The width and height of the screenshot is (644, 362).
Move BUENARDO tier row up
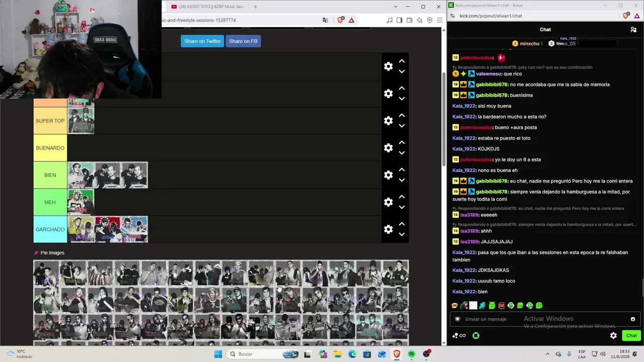tap(401, 142)
